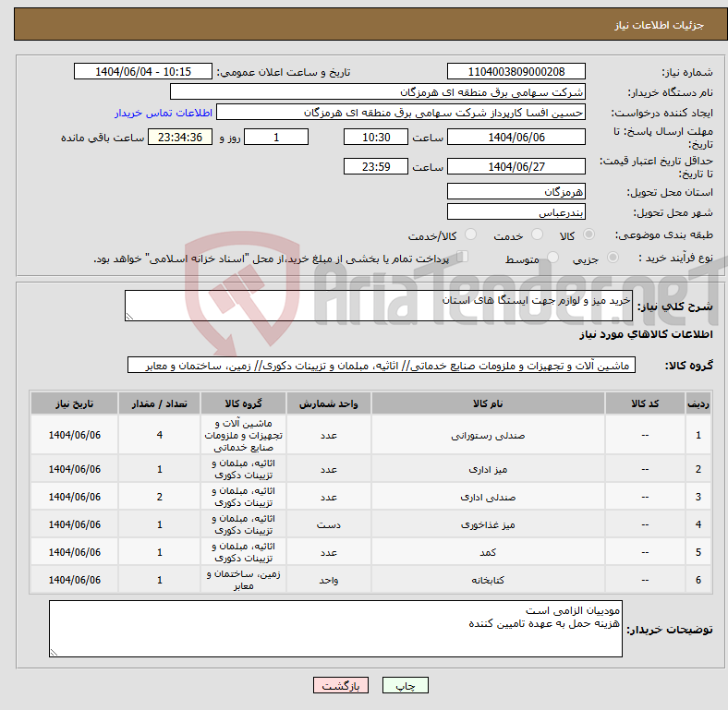
Task: Click the ماشین آلات و تجهیزات group cell
Action: 243,435
